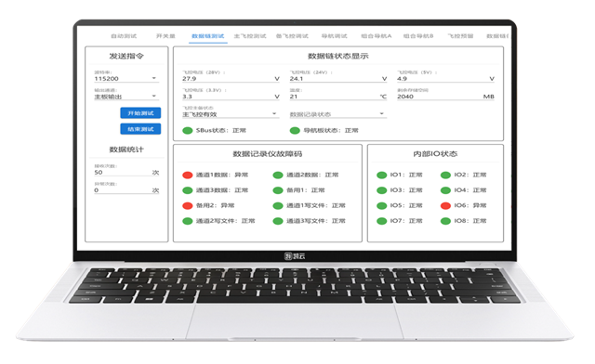
Task: Click the storage space field showing 2040
Action: 445,97
